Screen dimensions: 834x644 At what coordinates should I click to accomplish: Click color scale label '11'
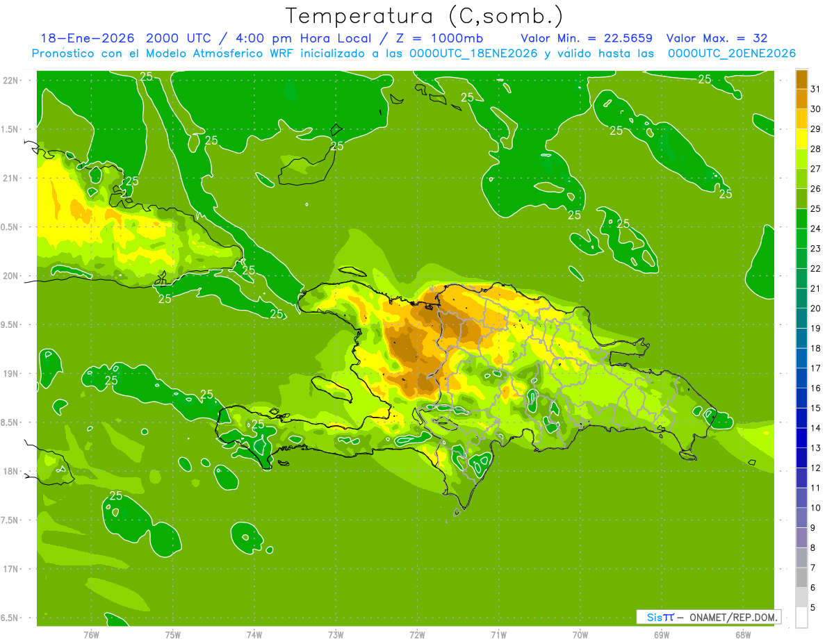point(816,488)
